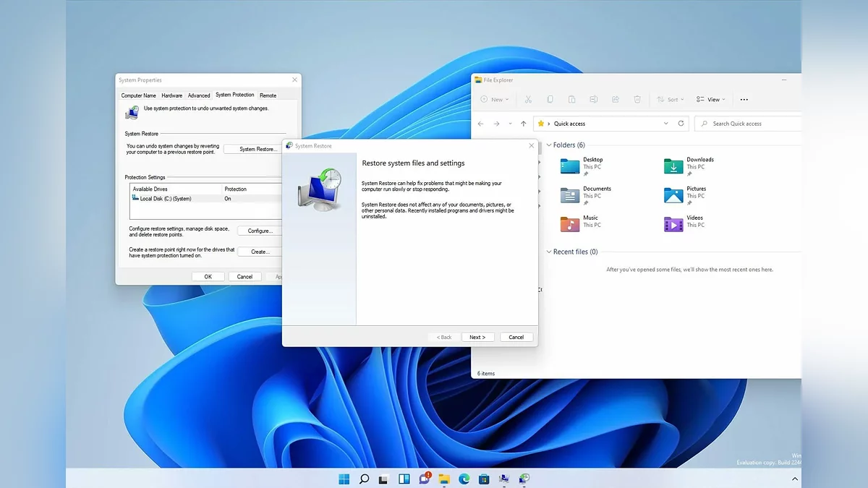Open Microsoft Edge from the taskbar

click(x=464, y=479)
